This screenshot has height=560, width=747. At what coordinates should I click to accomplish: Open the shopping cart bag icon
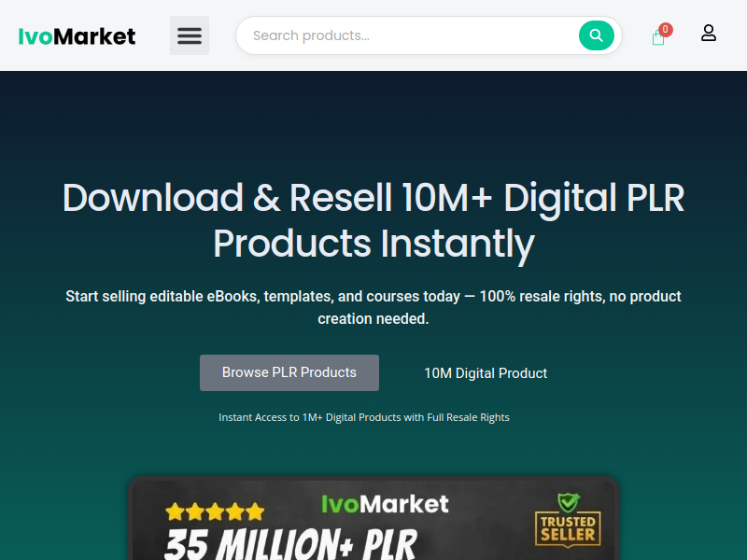[658, 37]
